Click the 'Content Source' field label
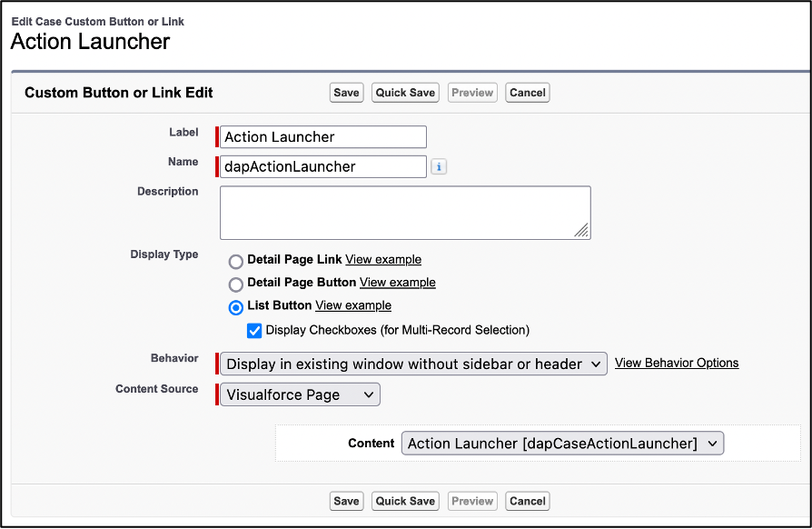The image size is (812, 529). click(157, 389)
